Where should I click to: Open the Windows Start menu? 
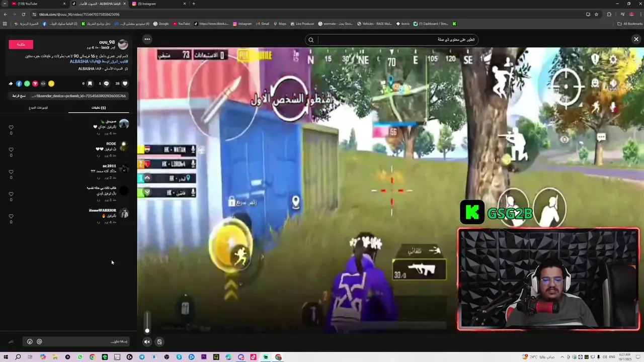point(6,357)
